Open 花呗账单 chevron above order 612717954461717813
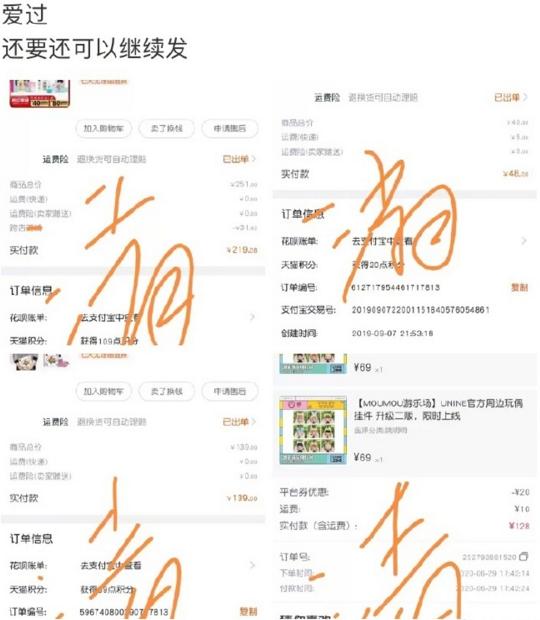Screen dimensions: 540x620 point(524,240)
